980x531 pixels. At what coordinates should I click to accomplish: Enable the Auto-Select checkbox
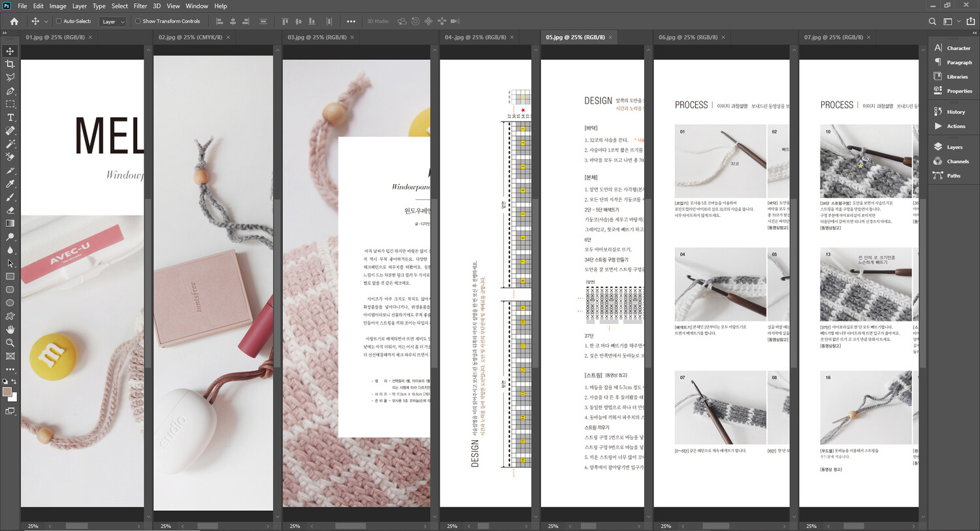[59, 22]
